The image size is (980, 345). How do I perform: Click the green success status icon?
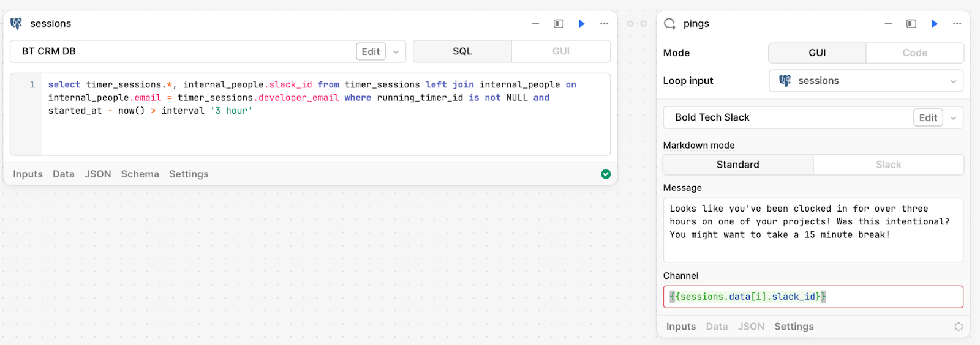(x=606, y=174)
